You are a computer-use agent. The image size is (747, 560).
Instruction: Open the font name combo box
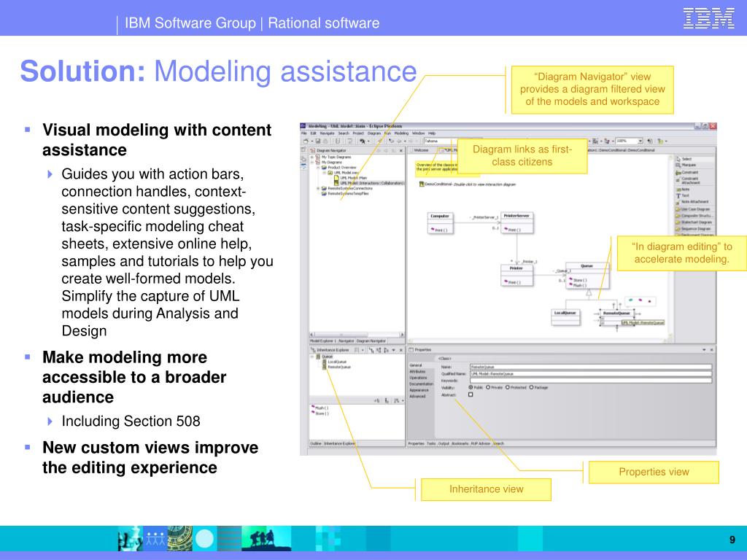tap(439, 141)
